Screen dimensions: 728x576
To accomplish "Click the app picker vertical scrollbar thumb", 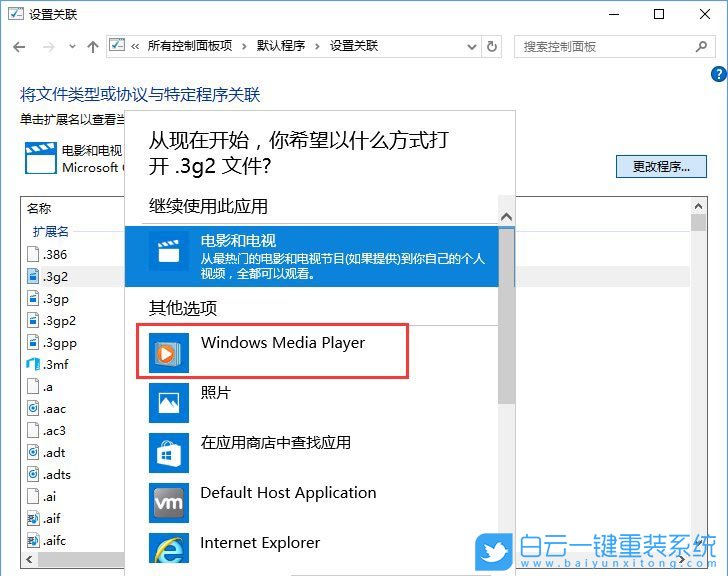I will [x=507, y=315].
